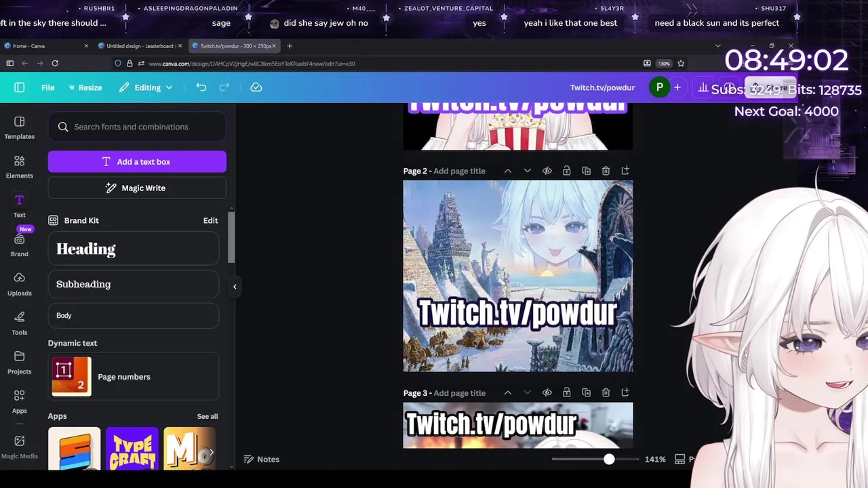Image resolution: width=868 pixels, height=488 pixels.
Task: Open the browser sidebar toggle icon
Action: [9, 63]
